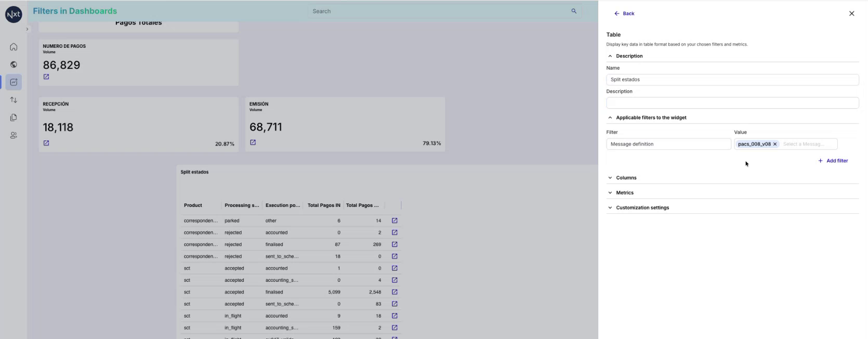Click the Add filter button

tap(833, 161)
